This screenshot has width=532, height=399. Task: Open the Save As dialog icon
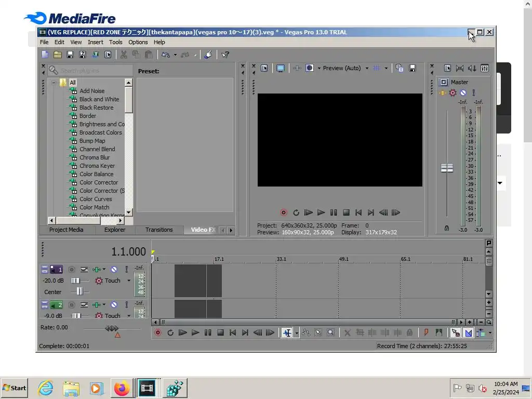coord(83,55)
